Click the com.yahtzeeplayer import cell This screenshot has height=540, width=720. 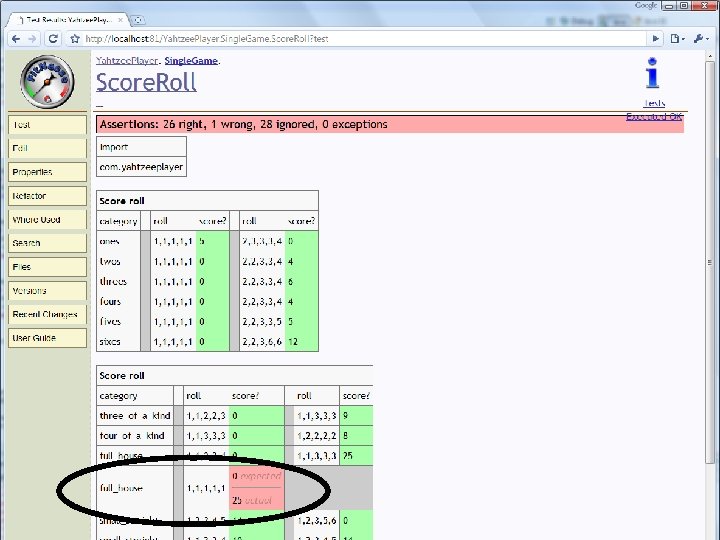(141, 167)
